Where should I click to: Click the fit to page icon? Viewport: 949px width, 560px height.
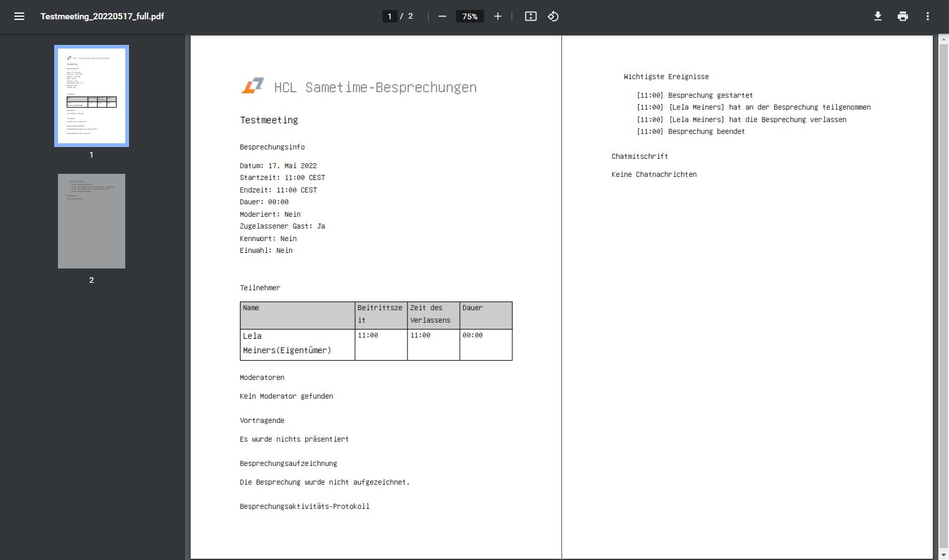click(x=531, y=16)
